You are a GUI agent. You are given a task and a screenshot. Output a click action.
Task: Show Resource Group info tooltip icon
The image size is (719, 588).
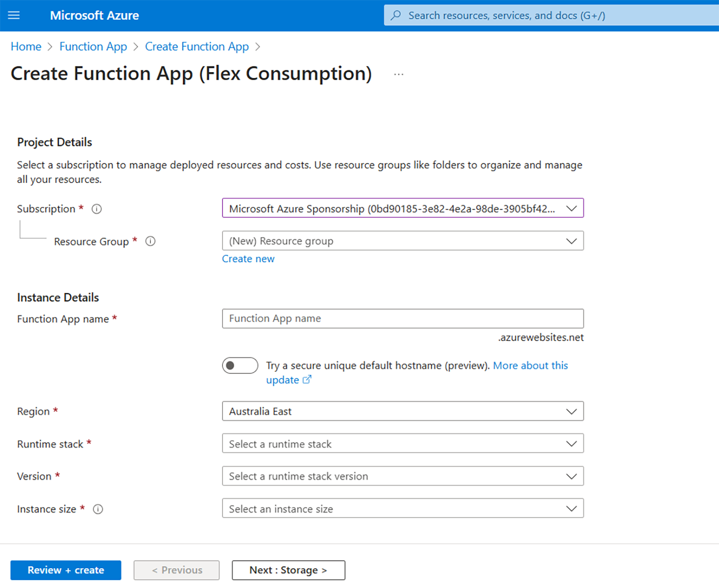[x=150, y=241]
